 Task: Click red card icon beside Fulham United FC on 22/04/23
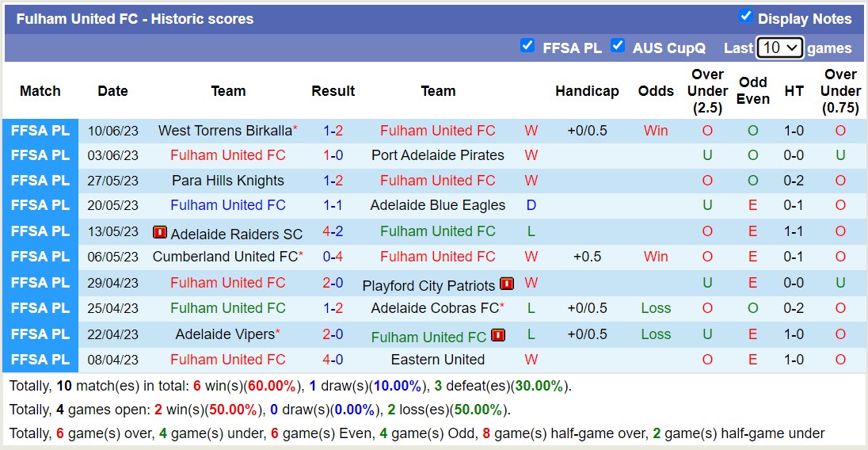click(497, 335)
